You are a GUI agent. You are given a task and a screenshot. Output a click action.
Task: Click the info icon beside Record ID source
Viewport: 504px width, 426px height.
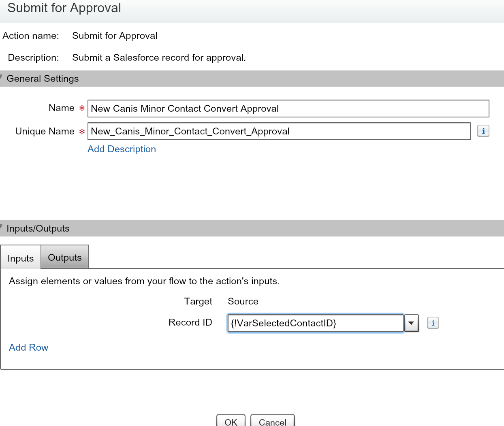click(x=433, y=323)
